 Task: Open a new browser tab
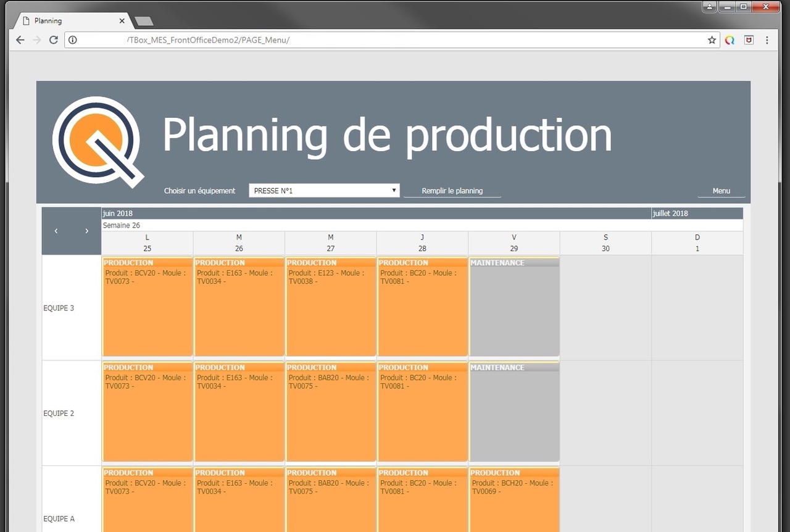point(144,21)
